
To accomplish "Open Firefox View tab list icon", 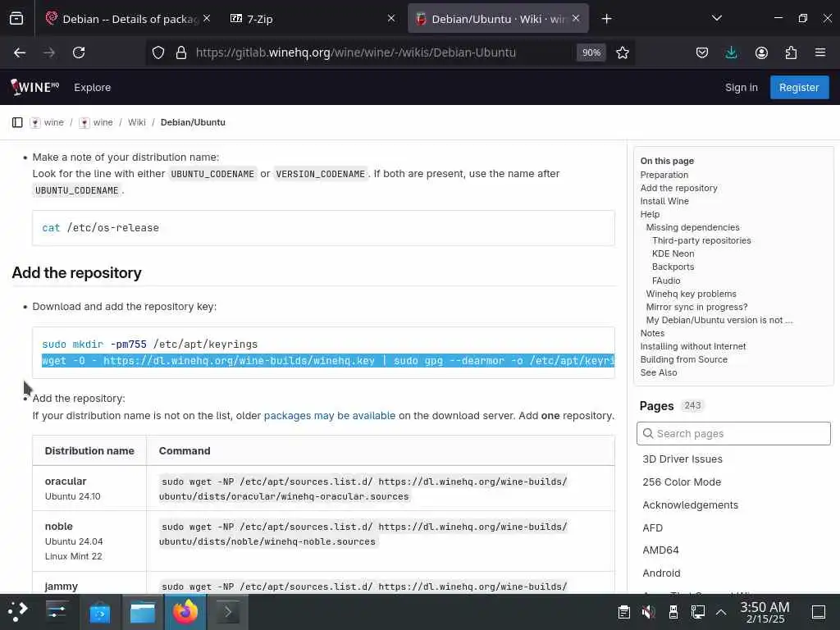I will (x=16, y=19).
